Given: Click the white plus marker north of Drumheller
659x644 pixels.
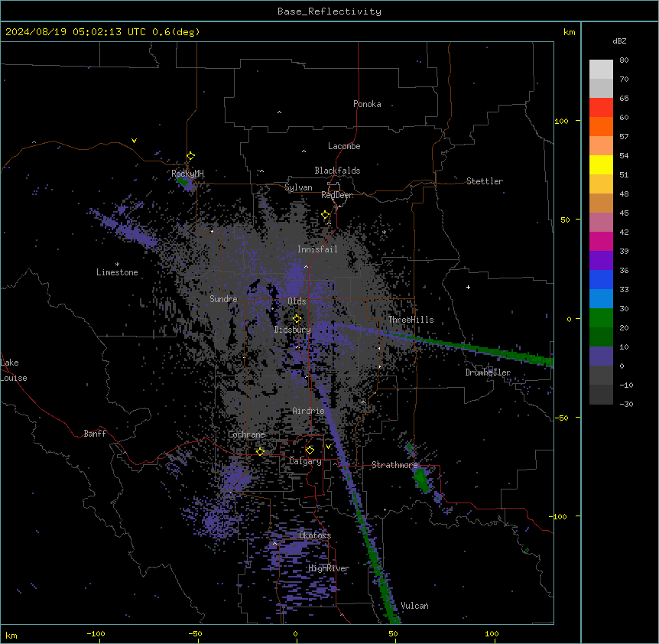Looking at the screenshot, I should (468, 287).
